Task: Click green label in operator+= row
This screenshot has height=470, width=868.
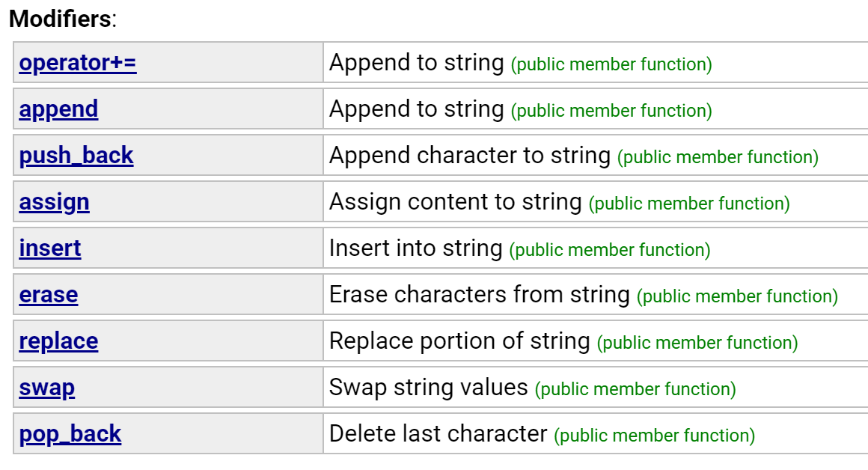Action: coord(611,64)
